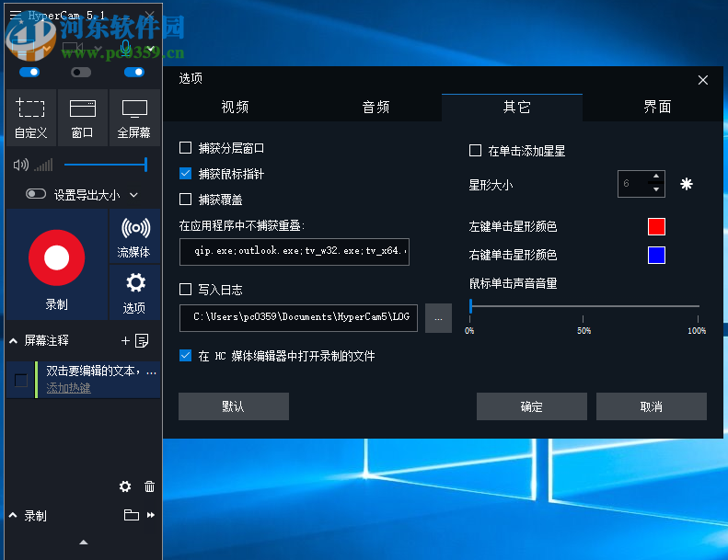Click the log folder path field
Screen dimensions: 728x560
pos(298,318)
